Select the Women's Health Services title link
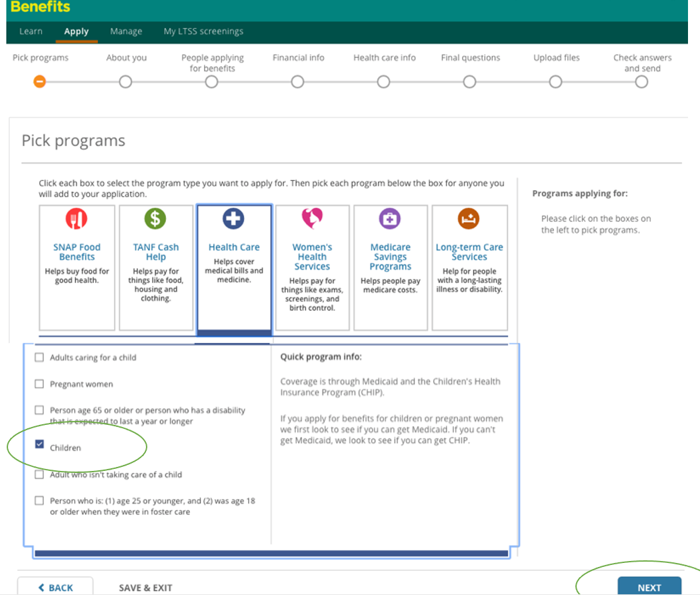Viewport: 700px width, 595px height. pyautogui.click(x=312, y=257)
